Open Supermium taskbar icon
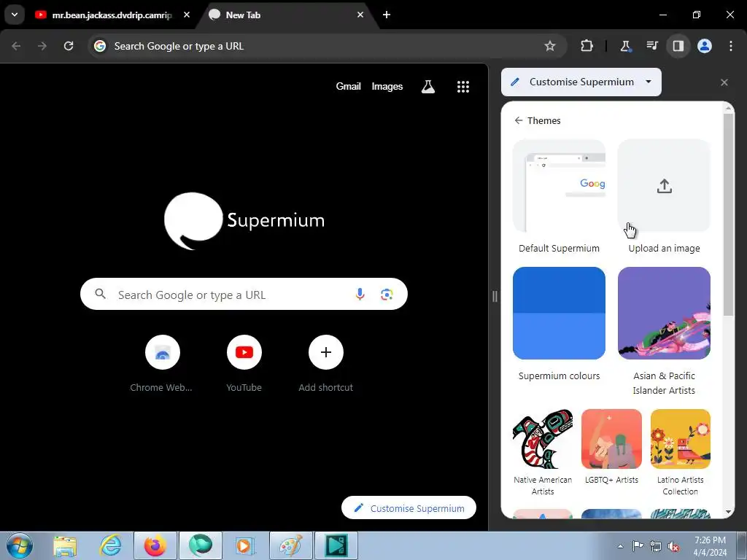This screenshot has height=560, width=747. point(200,545)
